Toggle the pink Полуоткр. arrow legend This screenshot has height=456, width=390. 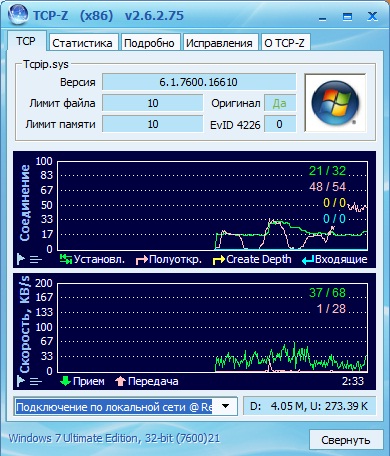pos(141,260)
